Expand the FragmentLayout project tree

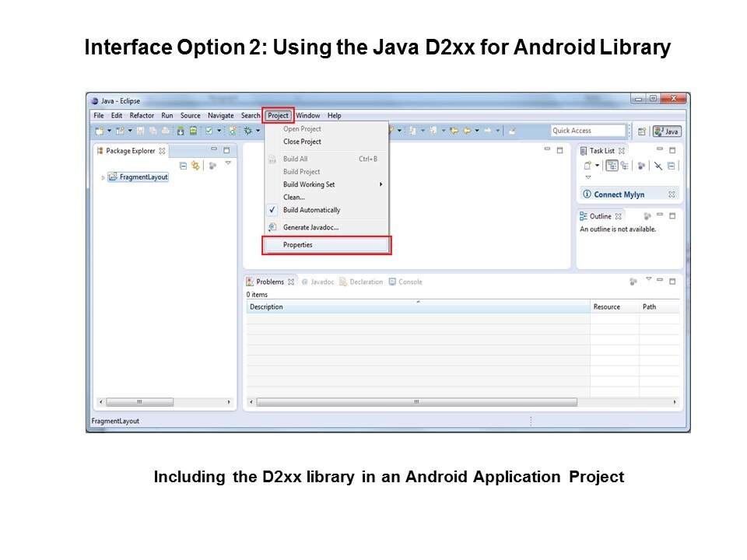103,177
